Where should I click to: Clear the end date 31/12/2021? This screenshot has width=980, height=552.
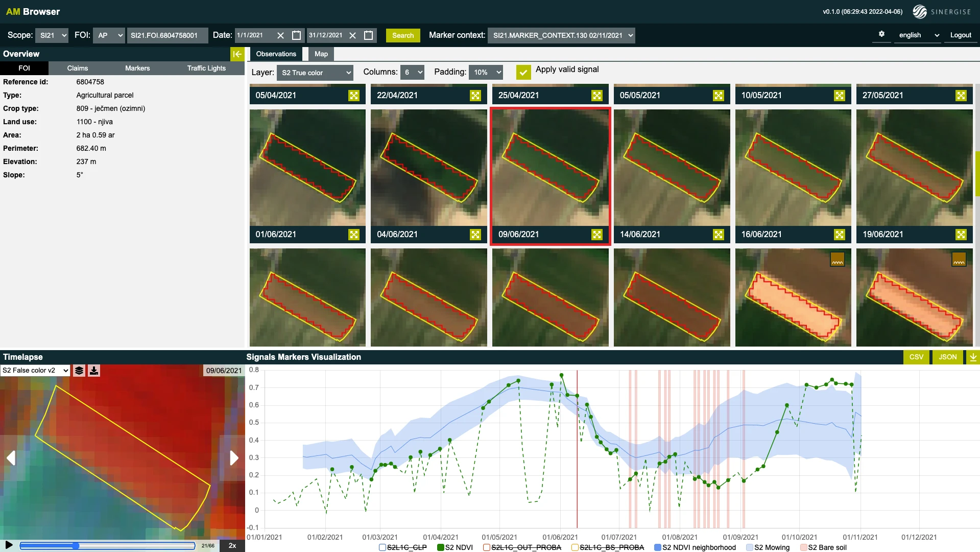click(x=352, y=35)
